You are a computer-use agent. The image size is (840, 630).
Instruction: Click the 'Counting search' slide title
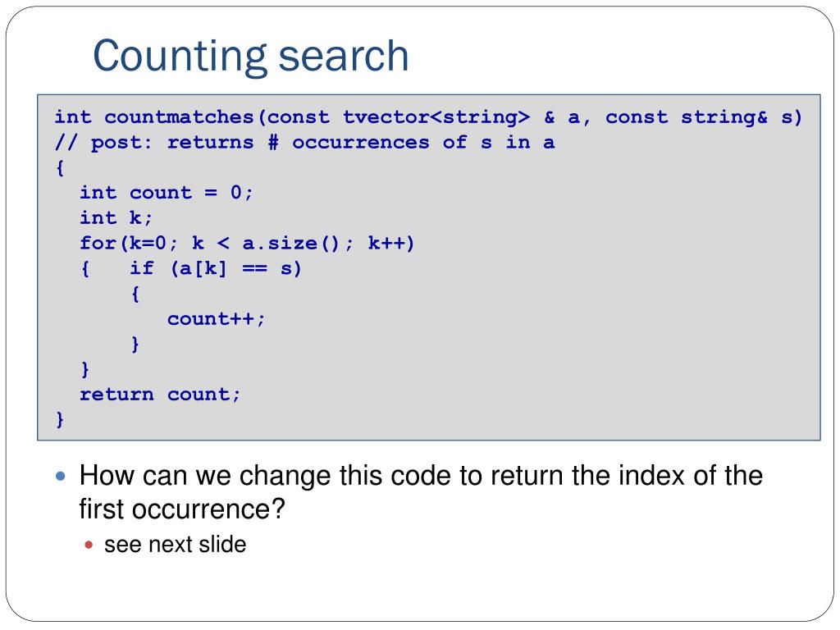(x=251, y=57)
